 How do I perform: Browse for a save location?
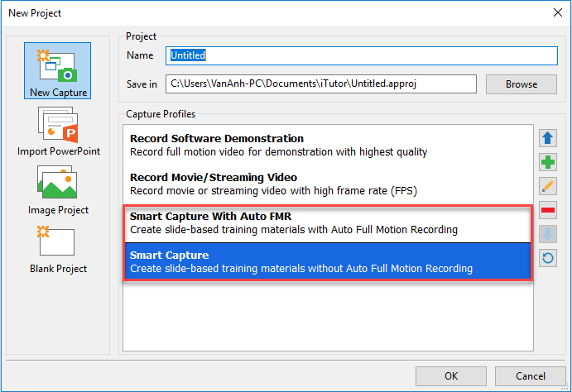[522, 84]
